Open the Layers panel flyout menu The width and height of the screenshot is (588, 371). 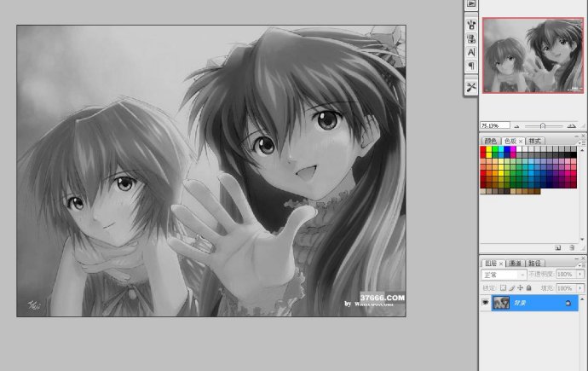[582, 265]
